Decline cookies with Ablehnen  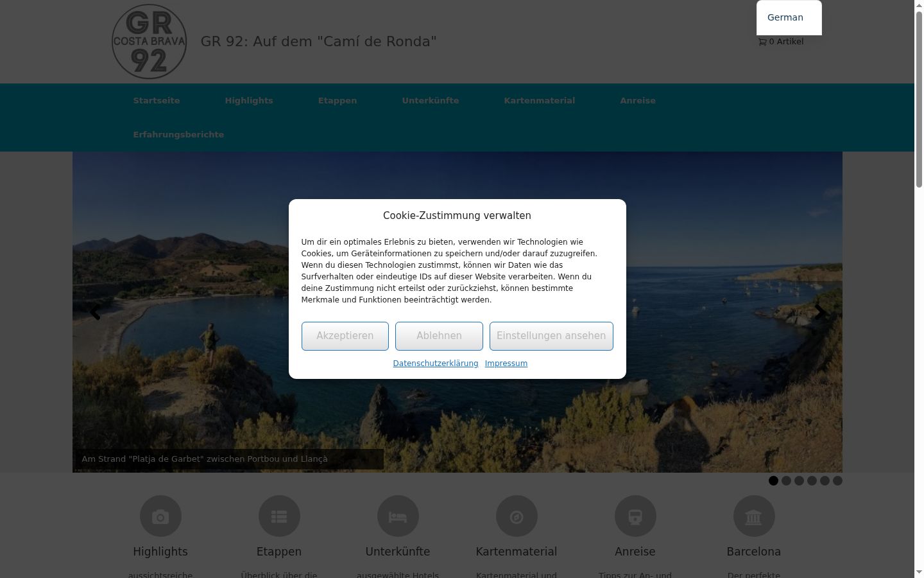coord(439,336)
